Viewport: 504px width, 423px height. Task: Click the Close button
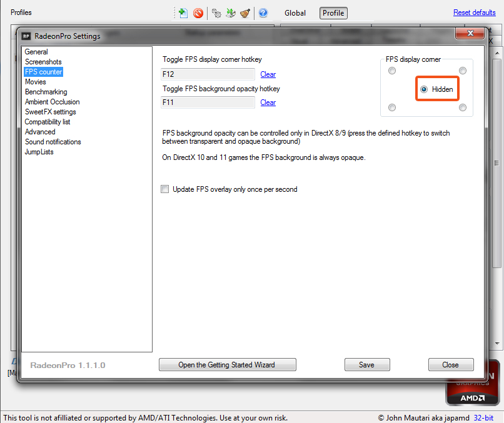pyautogui.click(x=451, y=364)
